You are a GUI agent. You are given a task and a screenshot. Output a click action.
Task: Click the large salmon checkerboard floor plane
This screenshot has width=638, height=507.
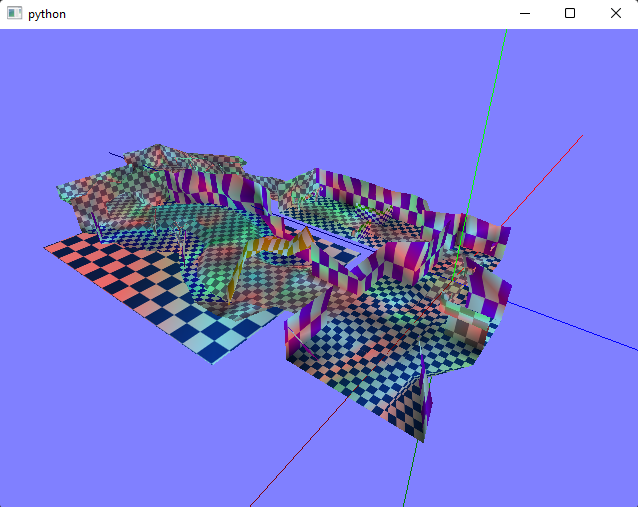coord(163,297)
